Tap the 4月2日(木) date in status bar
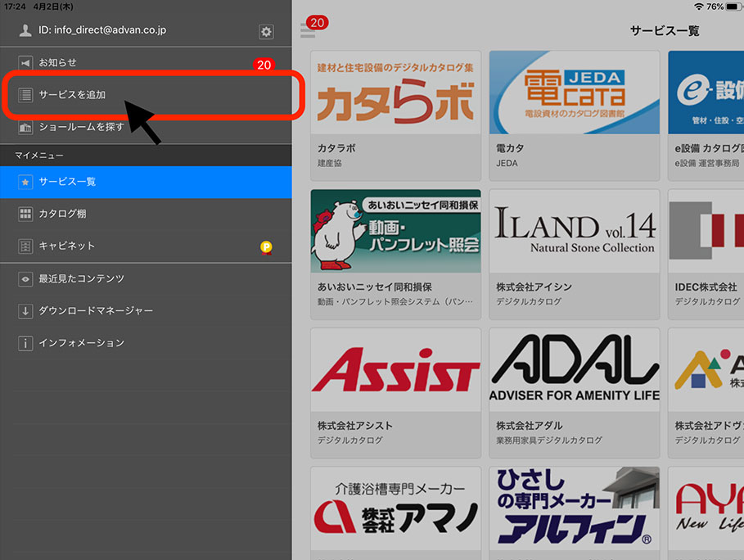The height and width of the screenshot is (560, 744). point(53,7)
